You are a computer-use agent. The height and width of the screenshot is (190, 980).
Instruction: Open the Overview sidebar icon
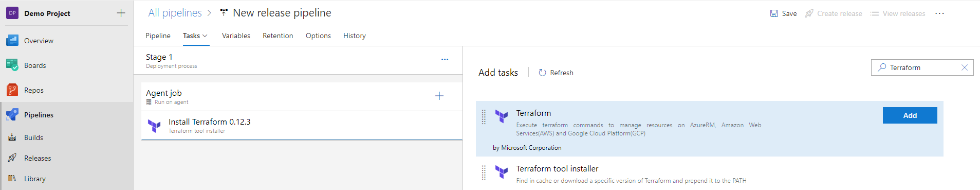[12, 41]
